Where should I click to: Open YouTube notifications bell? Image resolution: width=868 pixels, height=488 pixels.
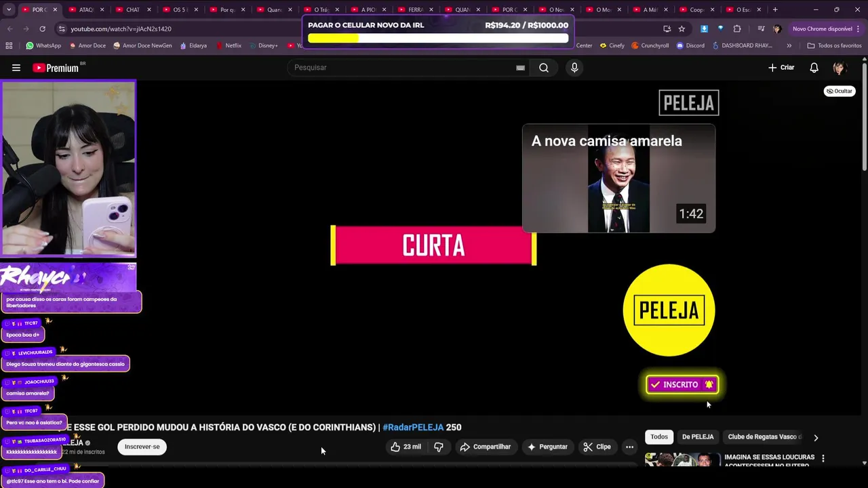814,68
